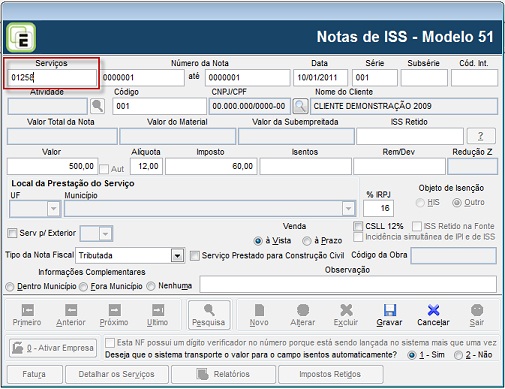The image size is (505, 389).
Task: Click the green application logo icon
Action: coord(21,37)
